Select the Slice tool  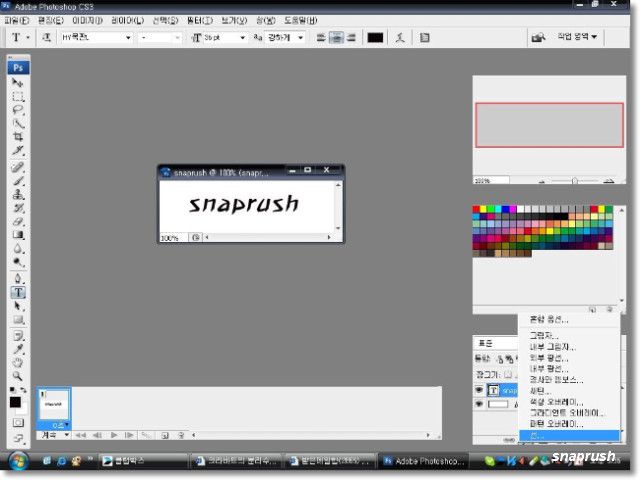pos(18,150)
